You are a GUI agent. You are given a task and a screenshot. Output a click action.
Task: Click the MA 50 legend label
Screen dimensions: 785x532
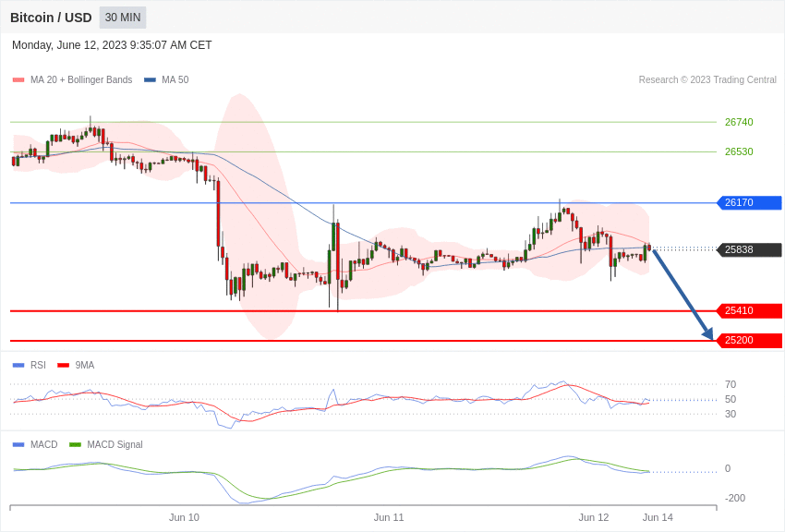175,79
